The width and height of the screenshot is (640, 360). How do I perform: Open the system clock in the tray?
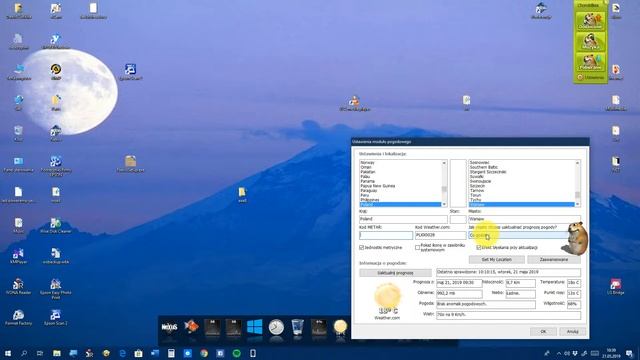click(611, 353)
